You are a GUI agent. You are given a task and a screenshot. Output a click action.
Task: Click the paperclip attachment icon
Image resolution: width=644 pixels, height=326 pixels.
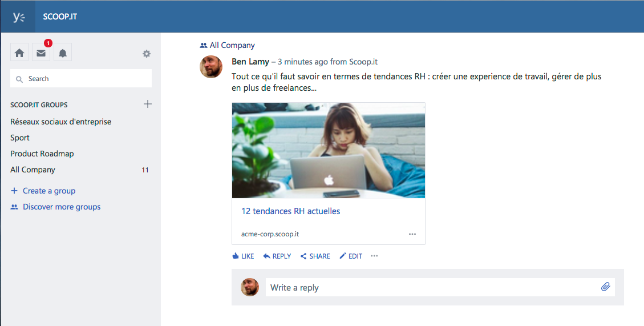point(605,287)
